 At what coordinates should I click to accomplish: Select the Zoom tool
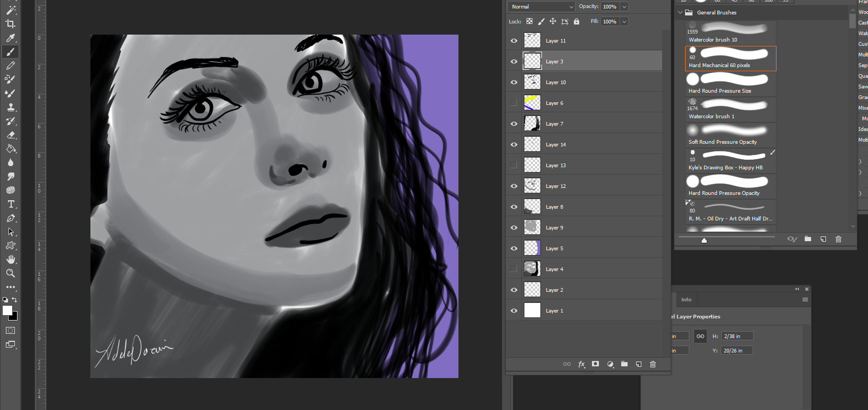coord(10,273)
